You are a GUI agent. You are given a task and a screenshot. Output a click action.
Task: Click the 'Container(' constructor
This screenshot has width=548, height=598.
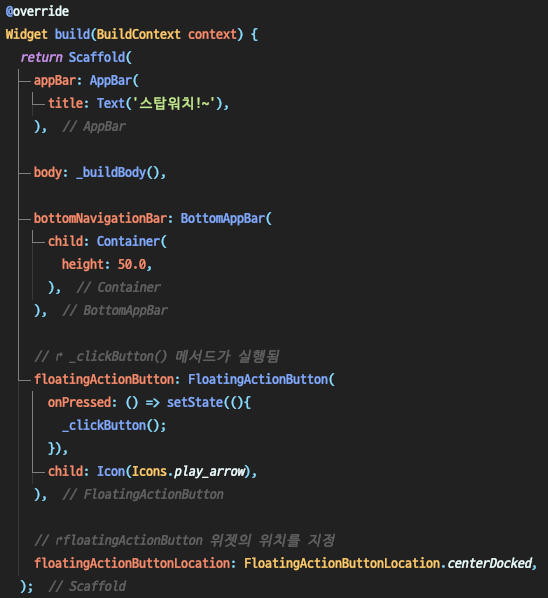(132, 241)
